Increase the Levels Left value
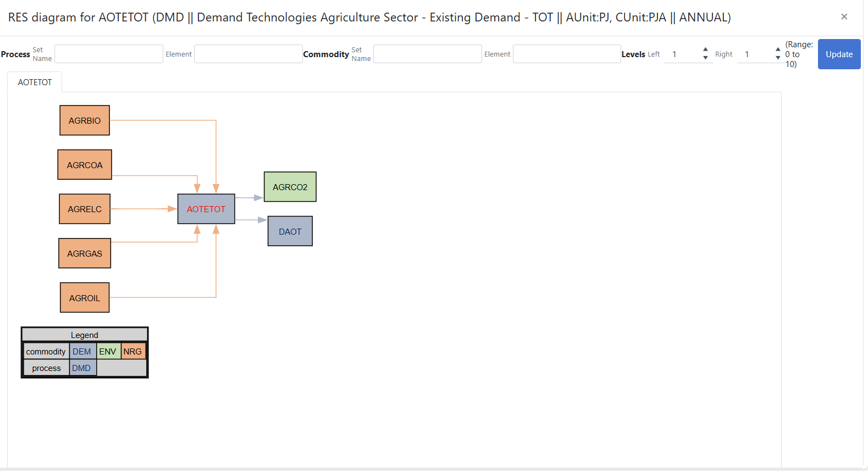868x471 pixels. [x=705, y=49]
